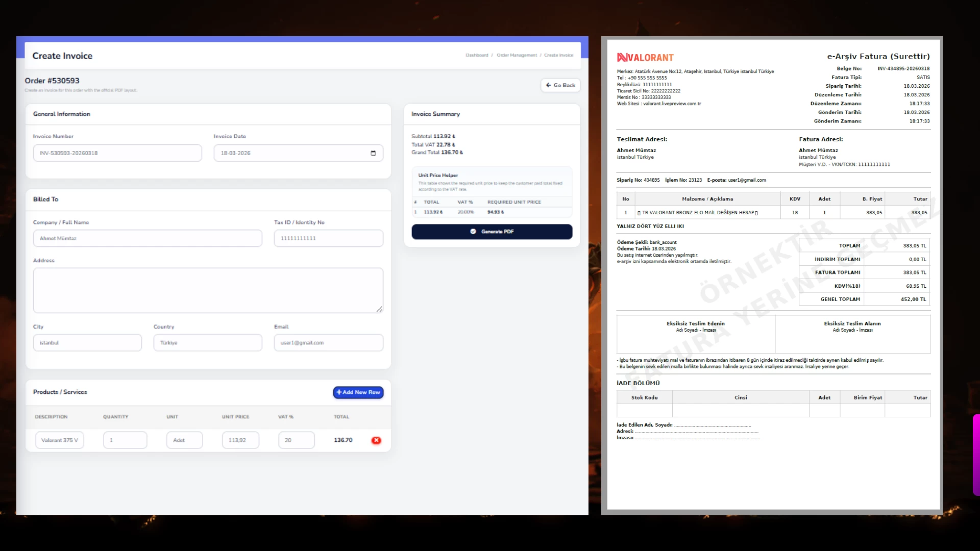Delete the Valorant 375 V product row

pyautogui.click(x=376, y=440)
